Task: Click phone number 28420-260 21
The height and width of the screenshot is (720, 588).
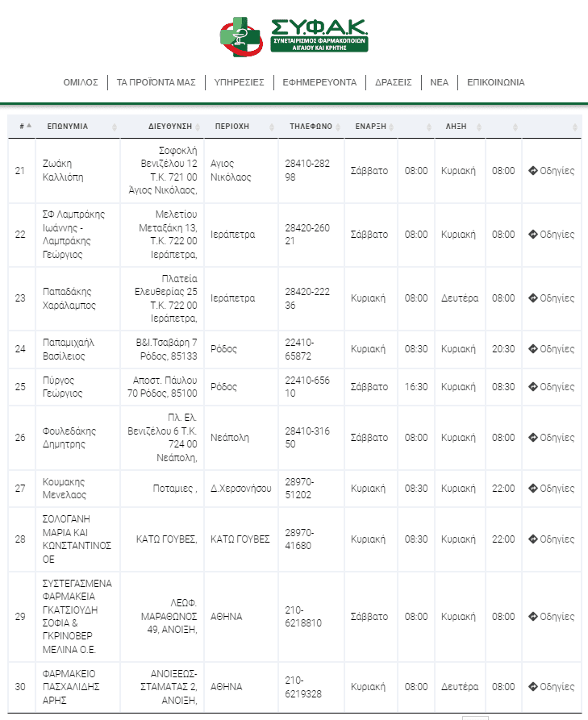Action: pos(307,234)
